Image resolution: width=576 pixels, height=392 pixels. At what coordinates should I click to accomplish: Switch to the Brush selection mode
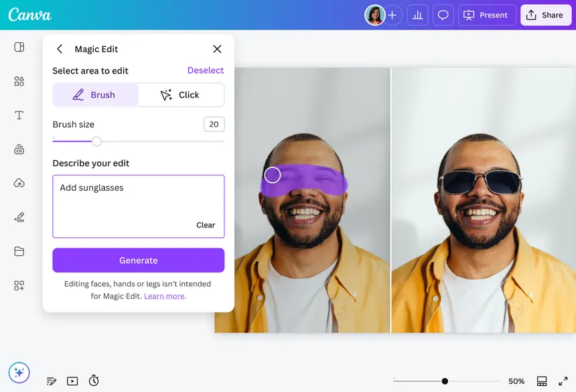(x=95, y=94)
